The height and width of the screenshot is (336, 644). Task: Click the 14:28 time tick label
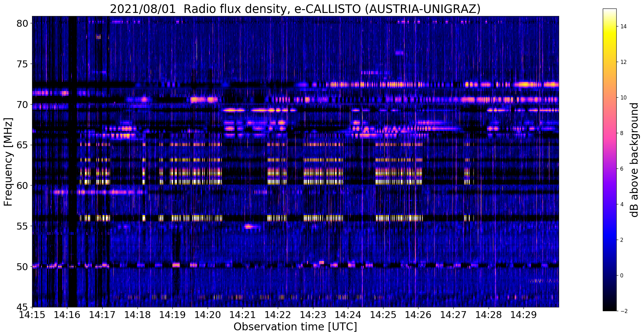(x=489, y=314)
